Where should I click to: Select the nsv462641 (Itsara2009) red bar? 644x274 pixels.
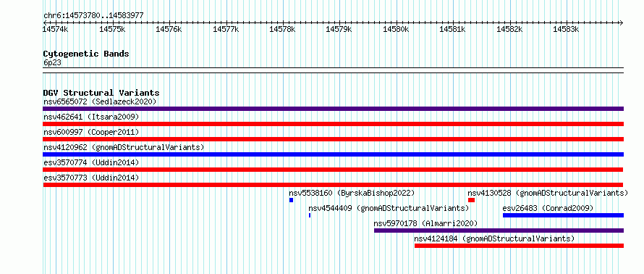(333, 124)
